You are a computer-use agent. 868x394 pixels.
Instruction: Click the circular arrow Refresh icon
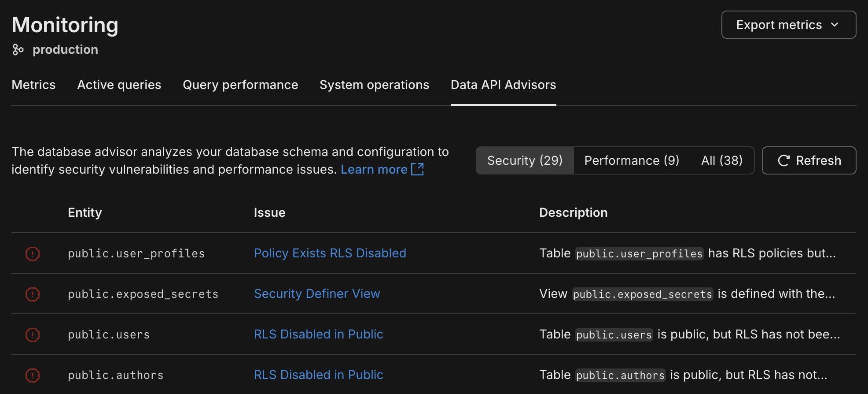click(x=784, y=160)
